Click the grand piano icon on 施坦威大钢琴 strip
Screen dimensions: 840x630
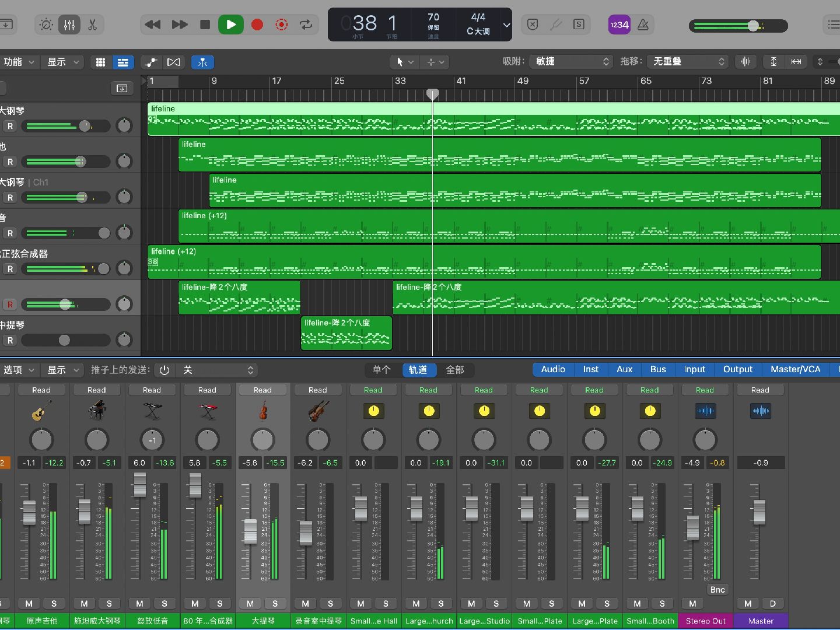(x=97, y=411)
